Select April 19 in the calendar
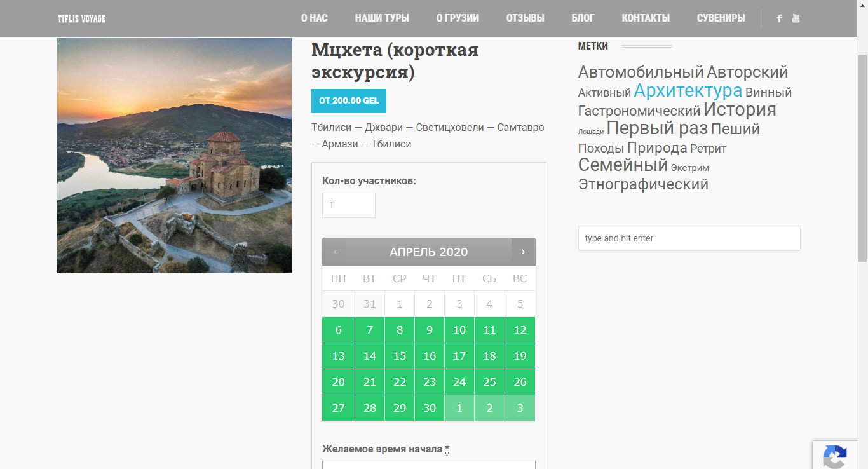 (520, 356)
